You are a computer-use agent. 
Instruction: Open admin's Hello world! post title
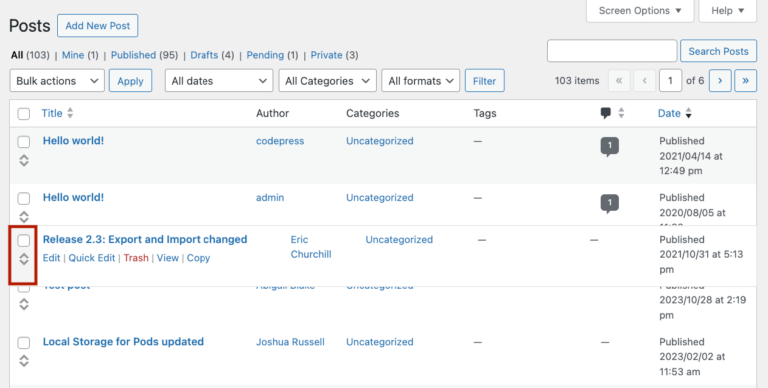point(73,197)
